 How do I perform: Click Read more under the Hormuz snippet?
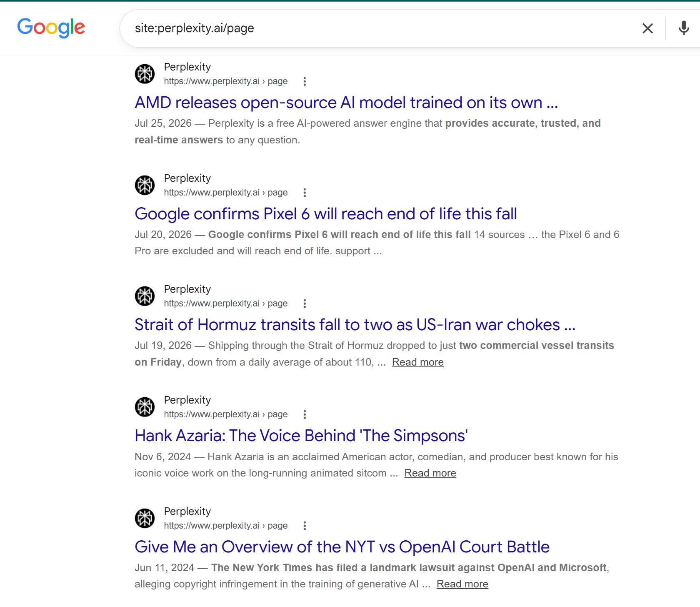point(418,362)
